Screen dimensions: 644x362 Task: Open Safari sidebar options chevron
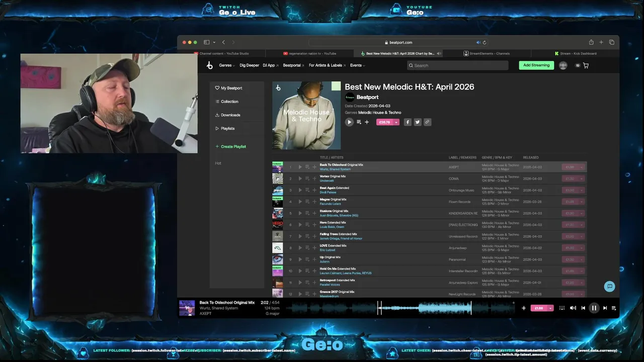214,42
